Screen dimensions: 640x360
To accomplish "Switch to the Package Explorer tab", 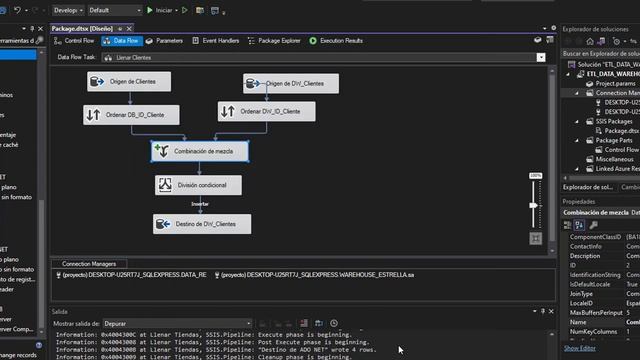I will [x=274, y=41].
